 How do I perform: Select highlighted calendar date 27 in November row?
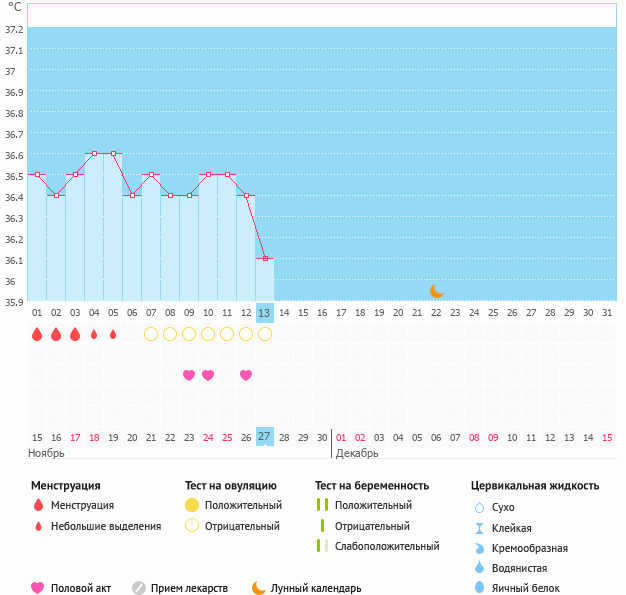[265, 437]
